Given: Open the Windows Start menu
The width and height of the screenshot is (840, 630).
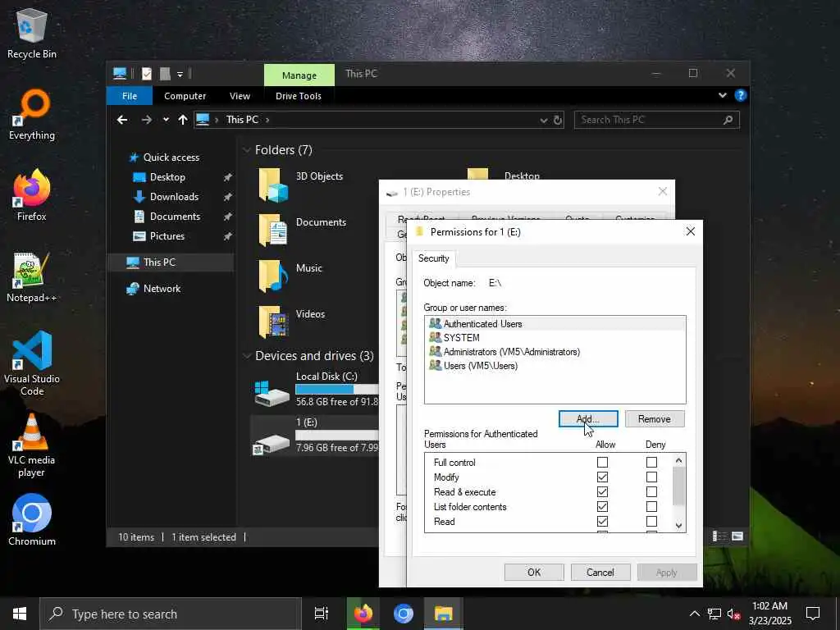Looking at the screenshot, I should [20, 614].
